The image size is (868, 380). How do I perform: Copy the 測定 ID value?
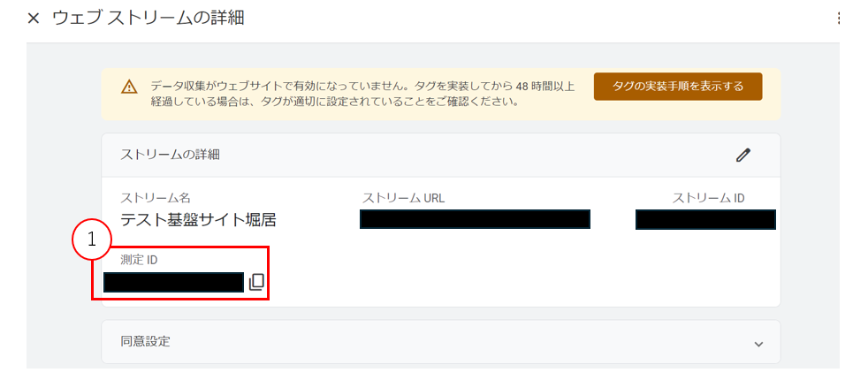(x=256, y=282)
